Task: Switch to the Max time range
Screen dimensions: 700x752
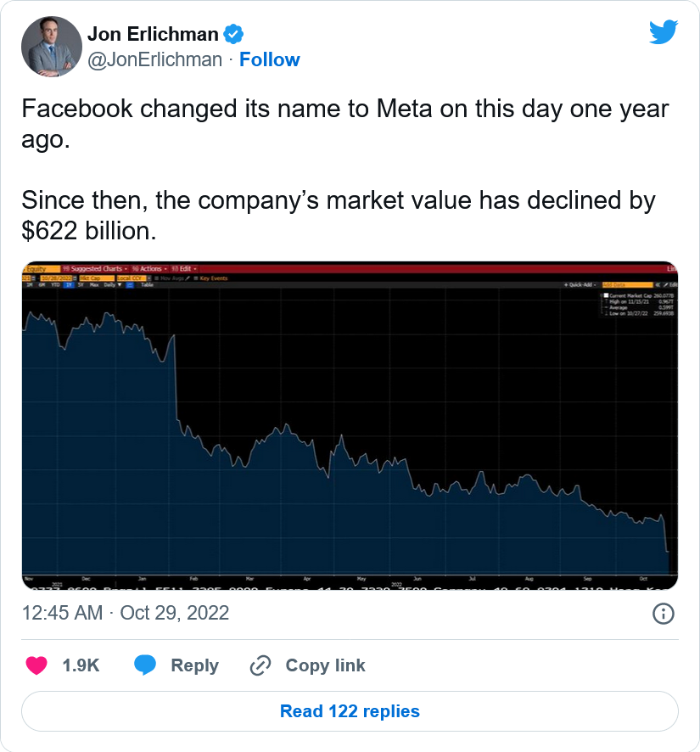Action: pyautogui.click(x=94, y=285)
